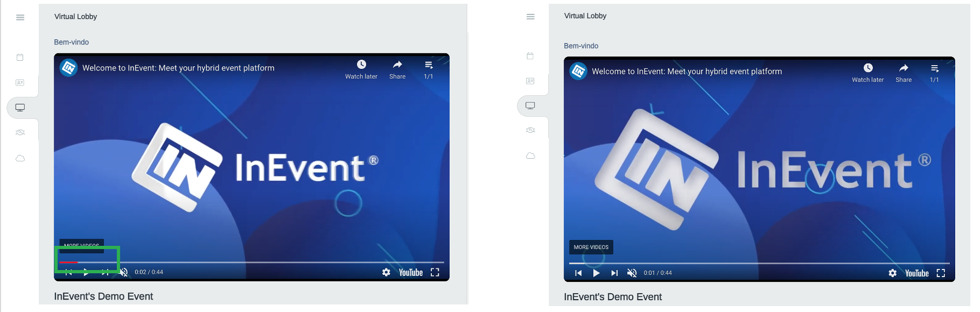Screen dimensions: 980x312
Task: Click InEvent's Demo Event text, right panel
Action: 613,297
